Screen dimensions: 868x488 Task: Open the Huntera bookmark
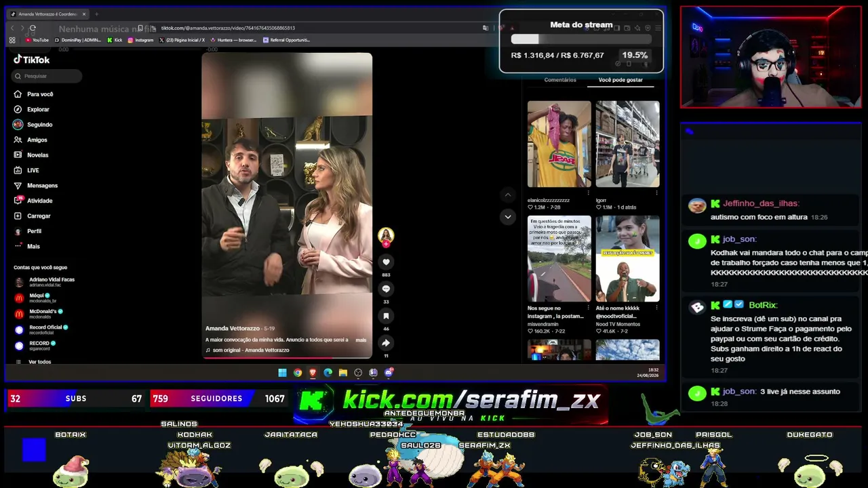[233, 40]
